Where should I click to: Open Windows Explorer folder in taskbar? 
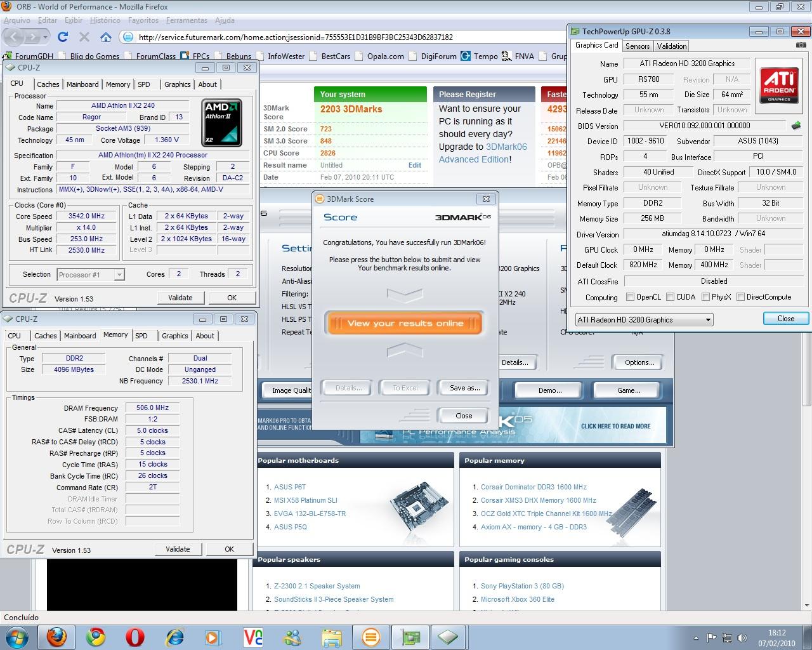click(332, 636)
